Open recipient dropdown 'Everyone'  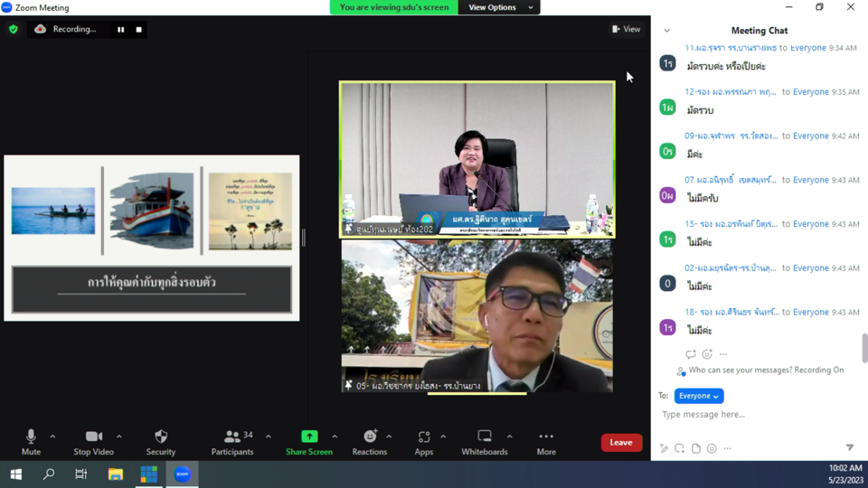[x=699, y=396]
